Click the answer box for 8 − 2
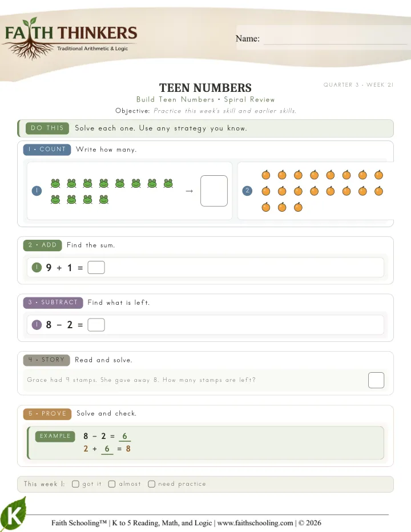Screen dimensions: 411x532 point(96,325)
